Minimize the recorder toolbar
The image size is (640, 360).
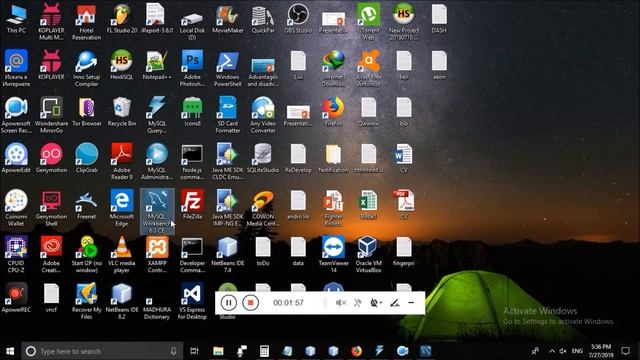click(x=411, y=303)
